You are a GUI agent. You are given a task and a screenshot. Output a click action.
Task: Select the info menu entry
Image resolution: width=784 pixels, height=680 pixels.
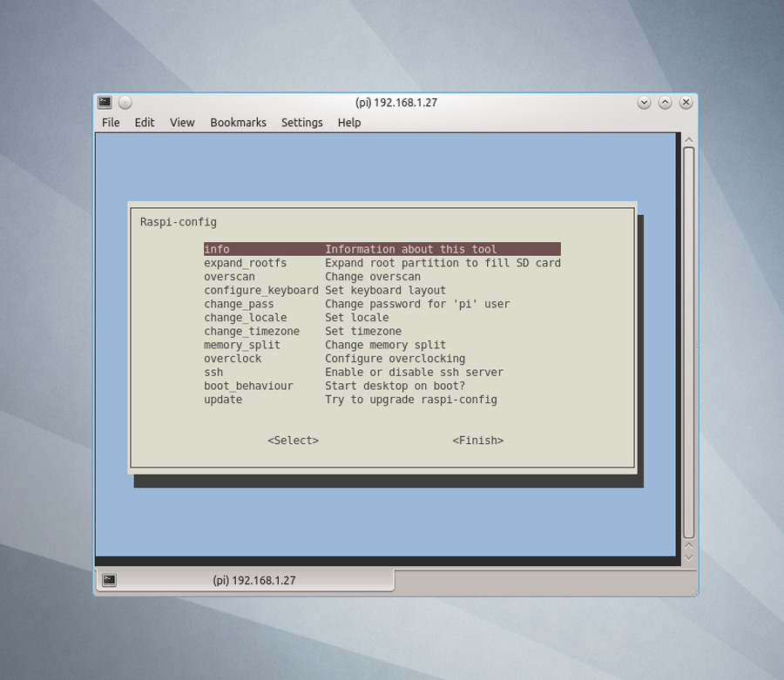tap(382, 249)
